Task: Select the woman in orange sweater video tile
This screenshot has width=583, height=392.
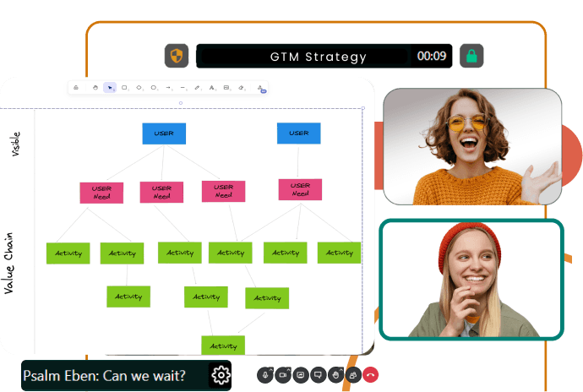Action: click(472, 146)
